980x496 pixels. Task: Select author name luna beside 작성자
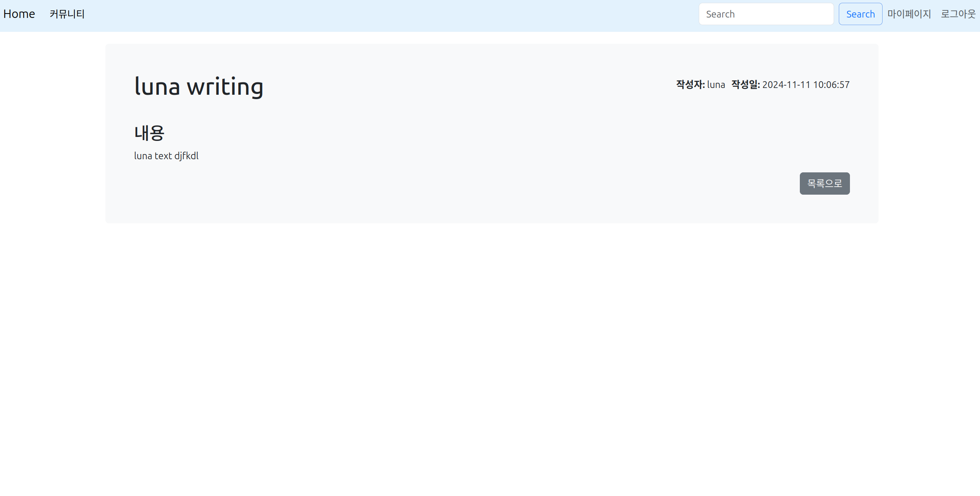[716, 84]
